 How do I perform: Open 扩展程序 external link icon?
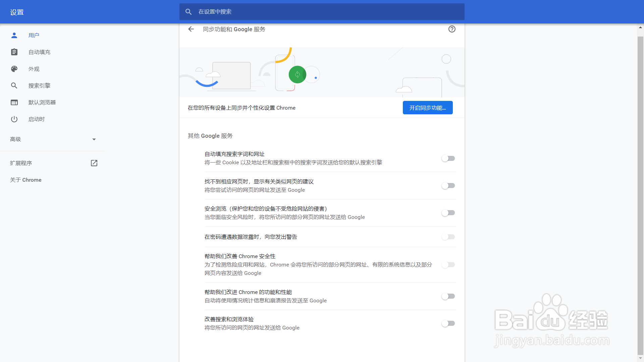coord(94,163)
